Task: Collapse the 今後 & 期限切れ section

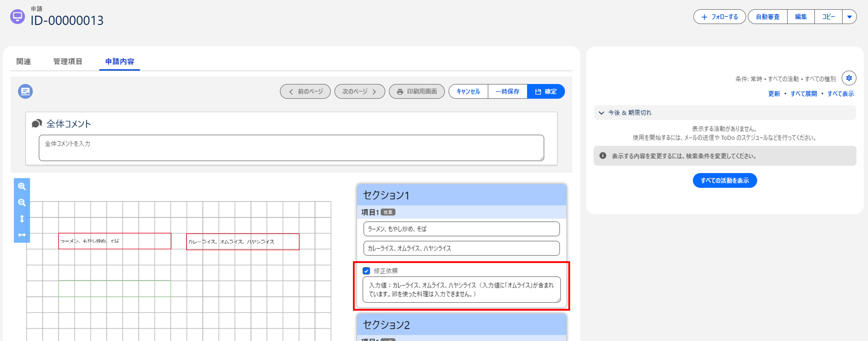Action: pos(601,113)
